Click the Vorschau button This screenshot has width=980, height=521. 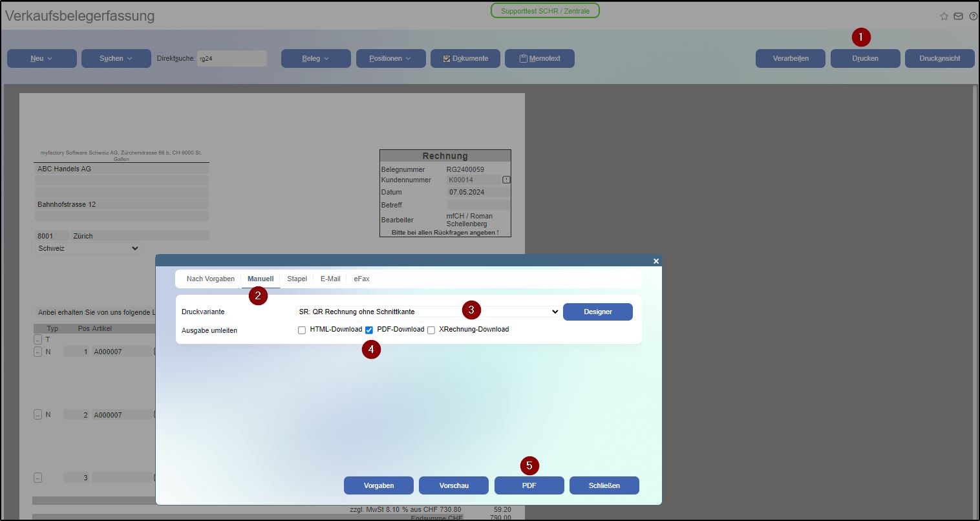[x=454, y=485]
